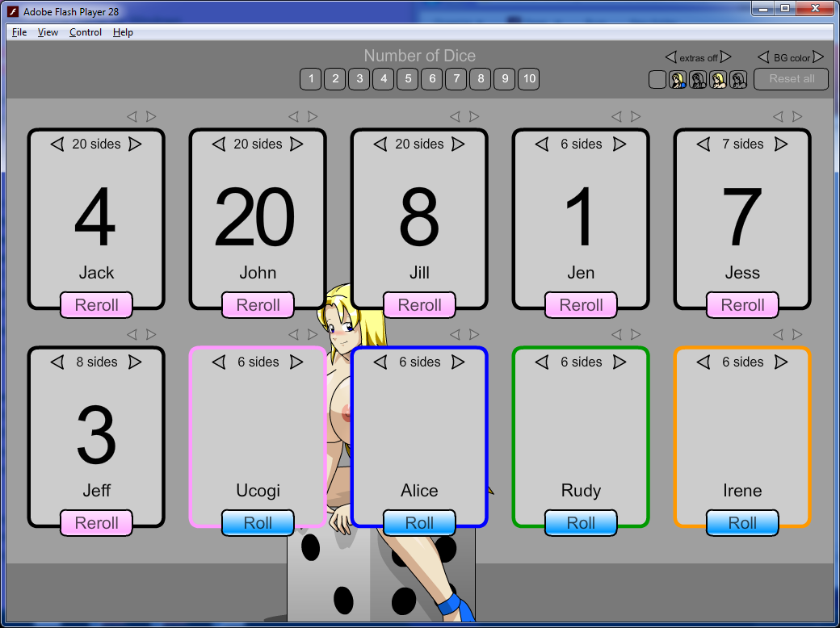Increase sides on Rudy's die
This screenshot has height=628, width=840.
pyautogui.click(x=619, y=362)
